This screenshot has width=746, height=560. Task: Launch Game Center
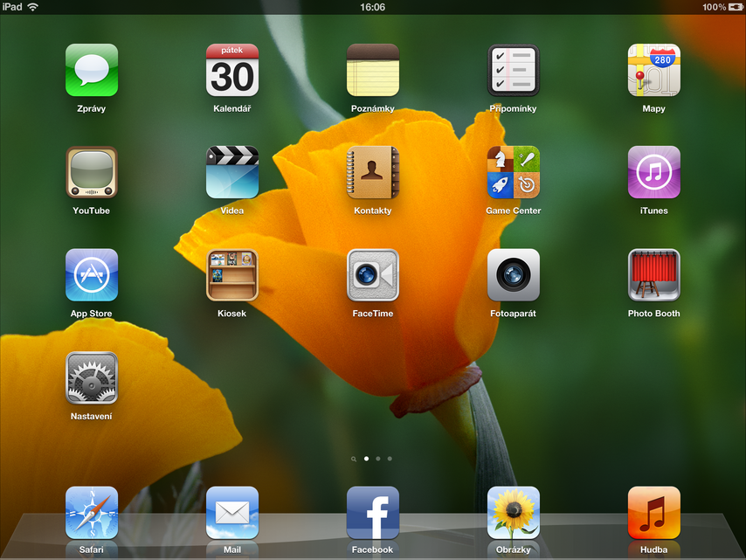coord(513,172)
